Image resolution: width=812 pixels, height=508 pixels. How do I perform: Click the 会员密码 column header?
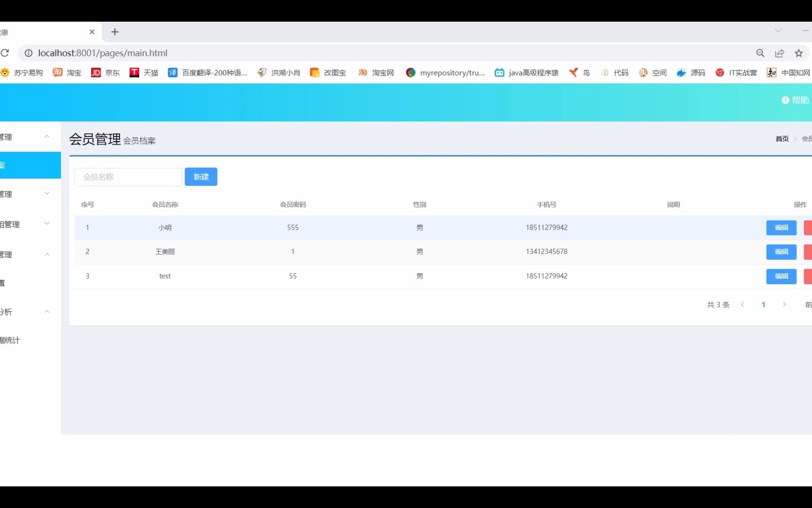pyautogui.click(x=293, y=205)
